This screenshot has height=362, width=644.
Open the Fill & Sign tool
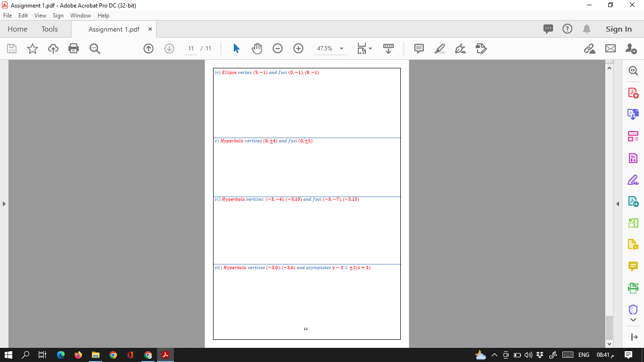point(633,180)
